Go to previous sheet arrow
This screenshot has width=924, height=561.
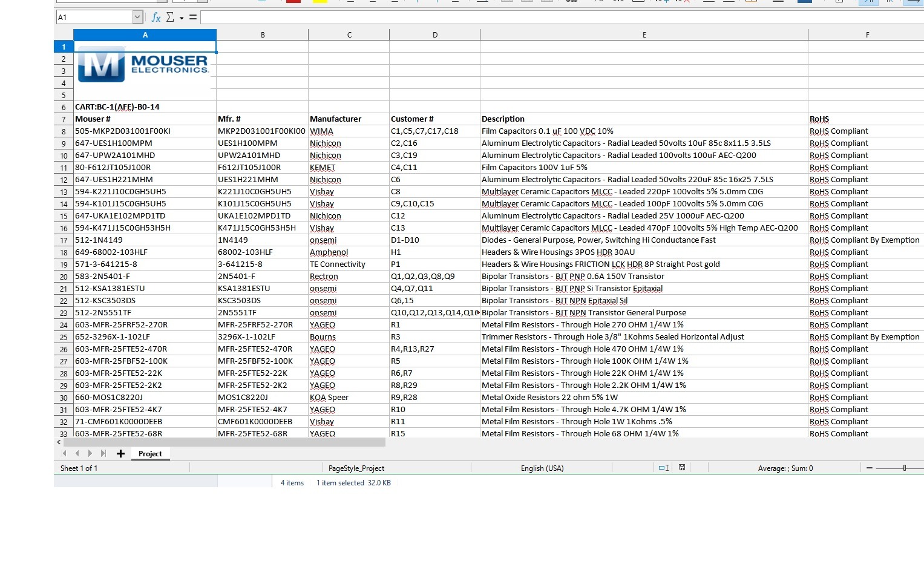[x=77, y=453]
